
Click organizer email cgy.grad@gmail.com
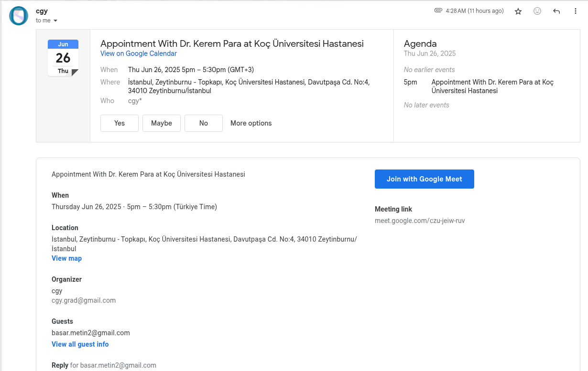tap(84, 300)
